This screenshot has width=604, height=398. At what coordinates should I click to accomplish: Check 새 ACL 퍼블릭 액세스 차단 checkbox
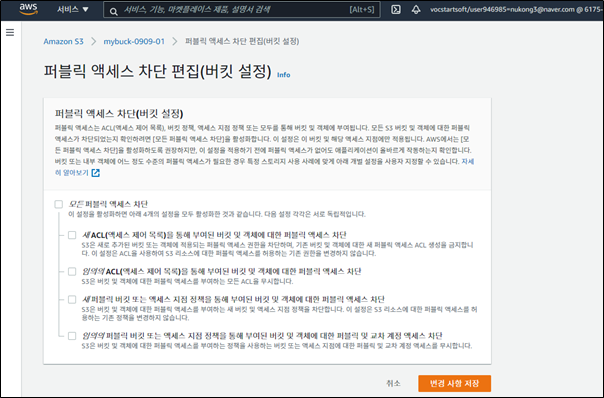tap(72, 235)
